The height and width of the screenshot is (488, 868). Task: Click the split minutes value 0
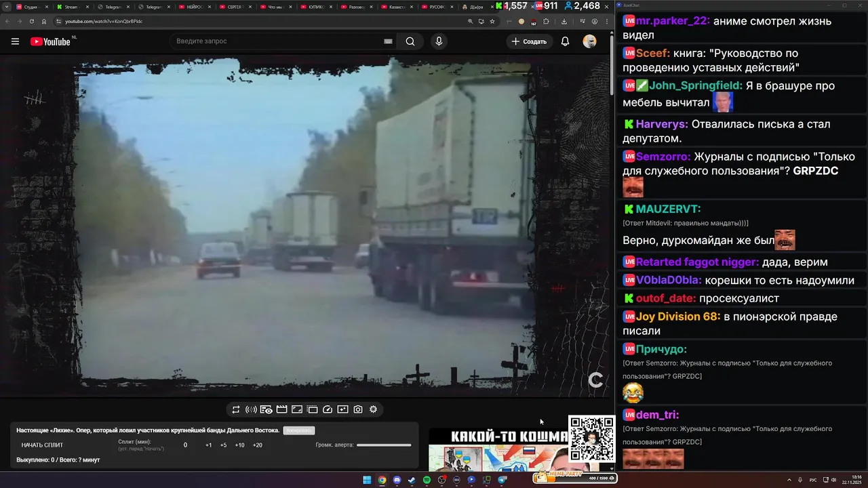(185, 445)
